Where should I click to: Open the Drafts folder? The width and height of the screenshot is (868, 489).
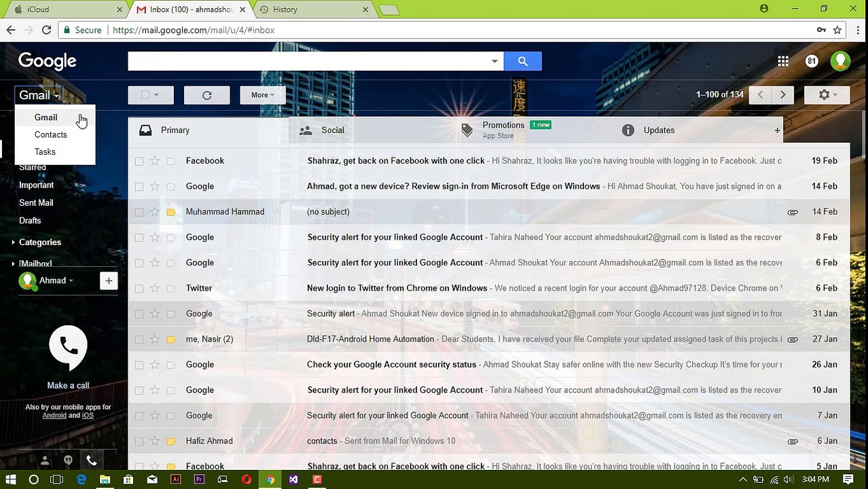click(30, 221)
